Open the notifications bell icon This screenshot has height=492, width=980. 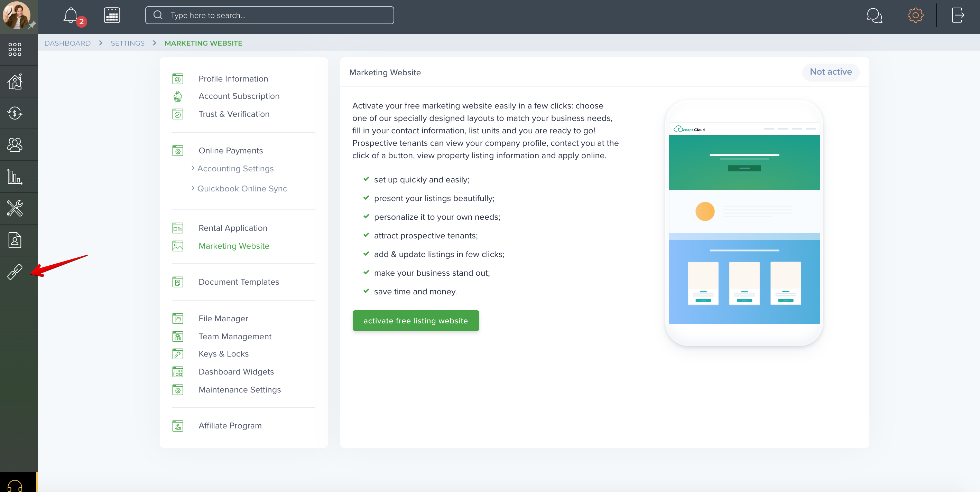click(x=71, y=16)
